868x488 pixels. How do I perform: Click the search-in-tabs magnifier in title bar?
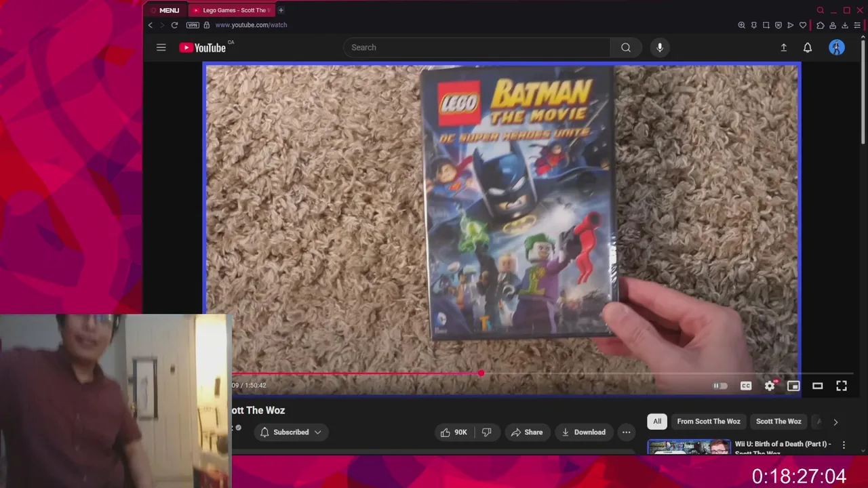(821, 10)
